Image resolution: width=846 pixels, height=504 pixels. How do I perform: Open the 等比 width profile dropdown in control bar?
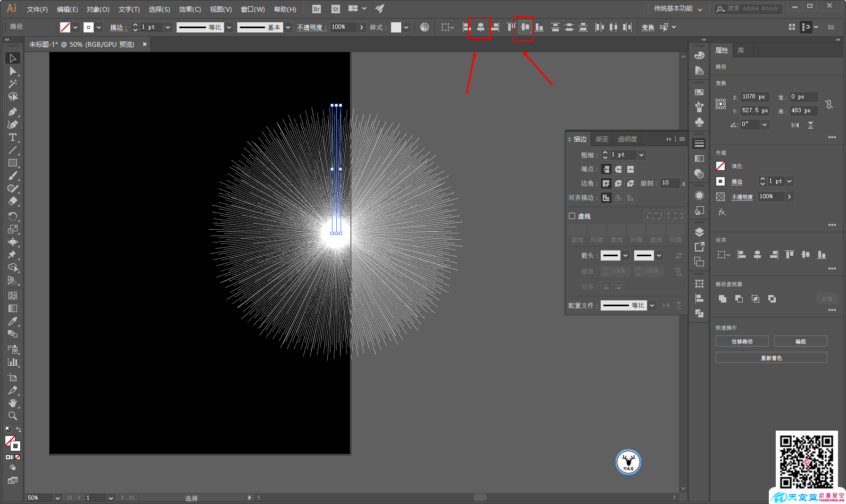point(229,27)
